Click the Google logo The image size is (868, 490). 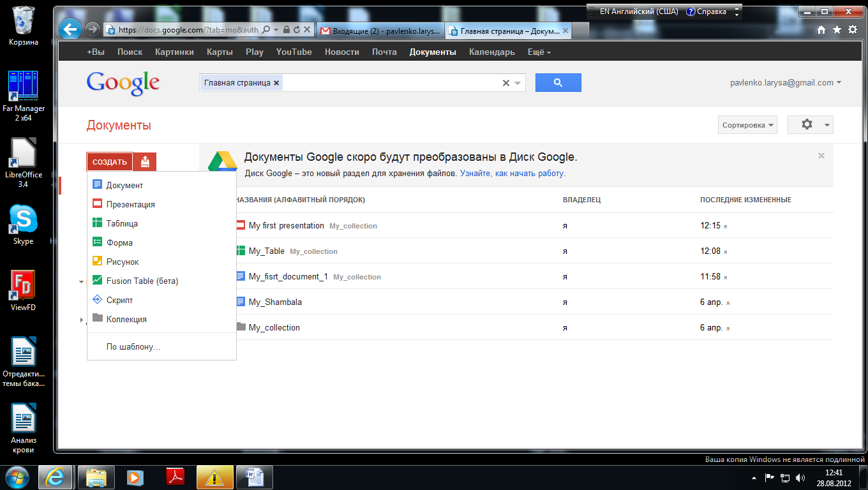click(x=123, y=83)
